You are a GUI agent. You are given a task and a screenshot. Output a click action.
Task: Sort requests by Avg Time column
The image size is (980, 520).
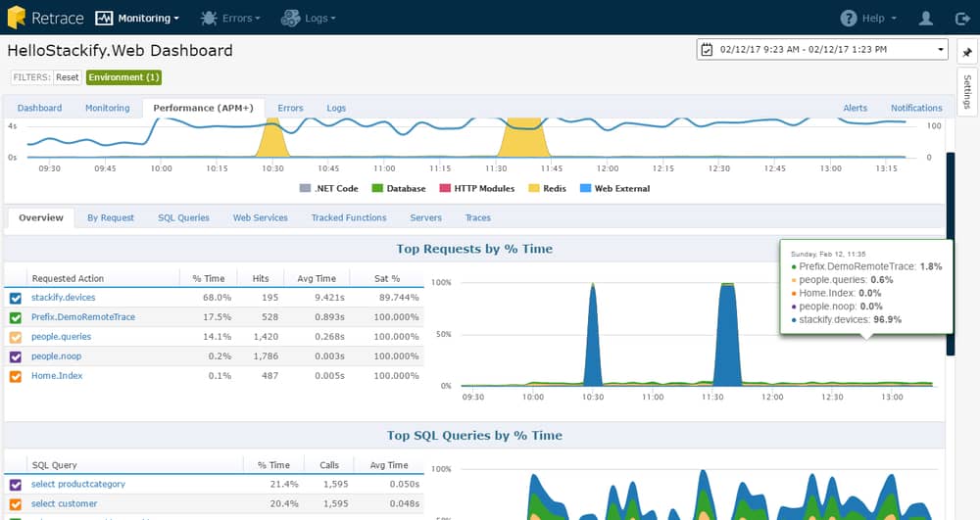(x=317, y=278)
